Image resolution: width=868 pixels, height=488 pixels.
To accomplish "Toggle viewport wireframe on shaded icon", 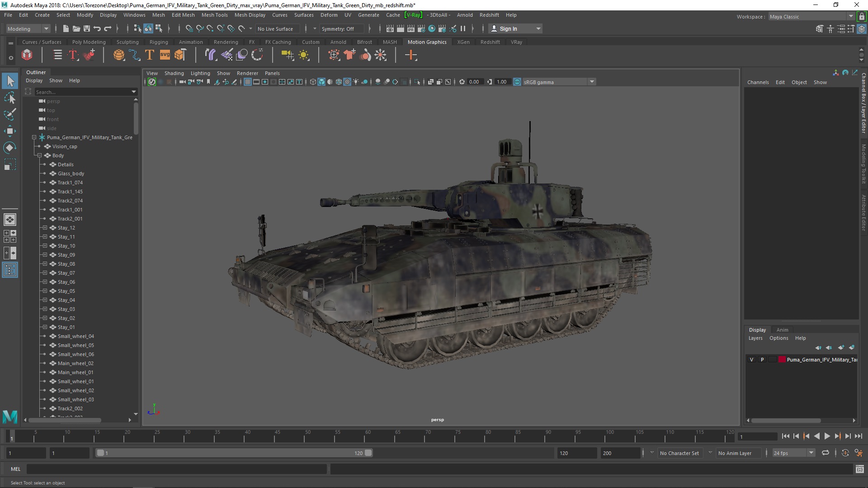I will 339,82.
